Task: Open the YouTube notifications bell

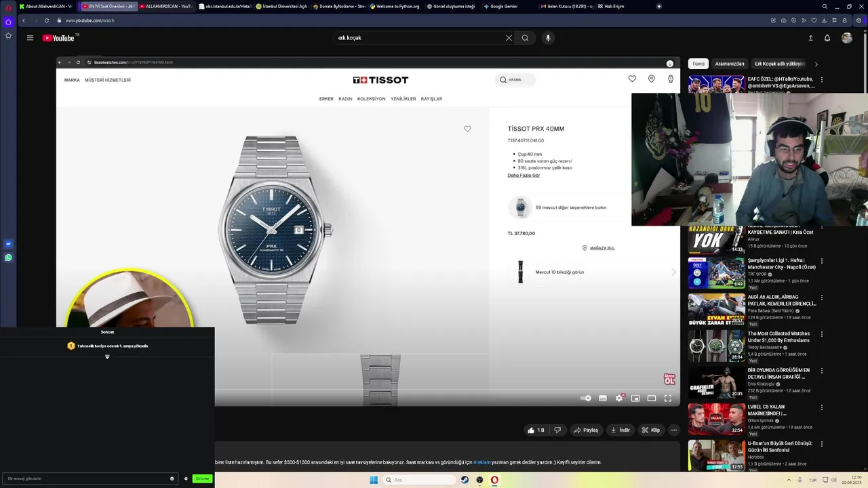Action: [827, 38]
